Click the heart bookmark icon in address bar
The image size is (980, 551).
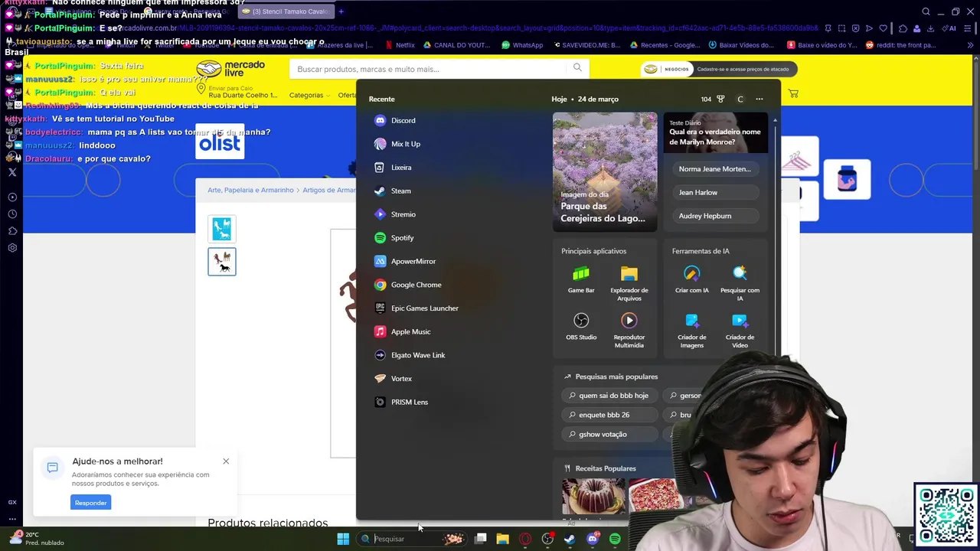click(x=883, y=28)
